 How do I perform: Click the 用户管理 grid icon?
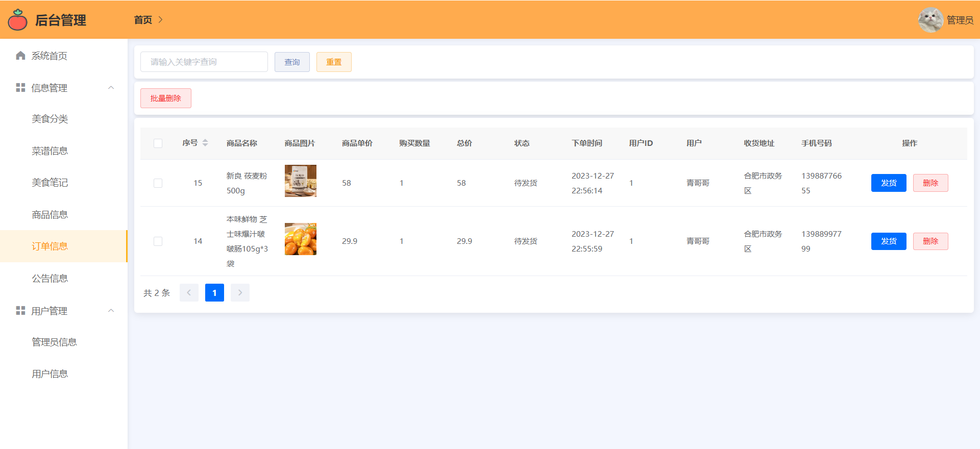(20, 311)
